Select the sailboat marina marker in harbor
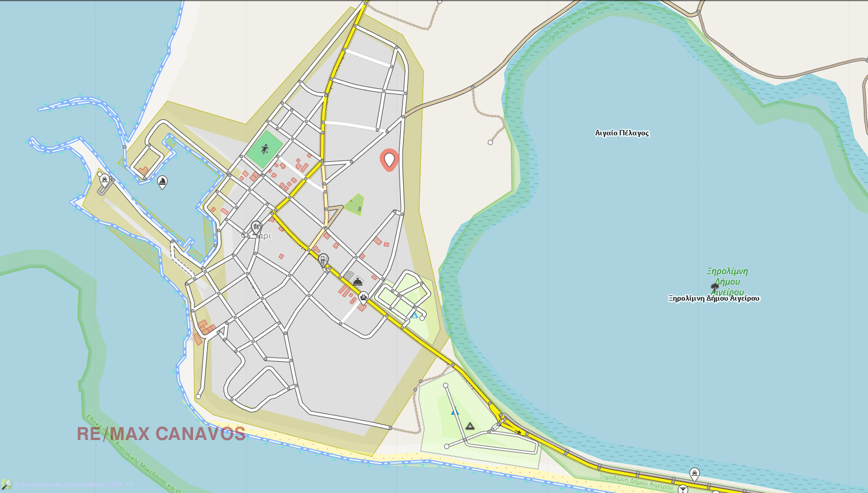Screen dimensions: 868x493 162,181
